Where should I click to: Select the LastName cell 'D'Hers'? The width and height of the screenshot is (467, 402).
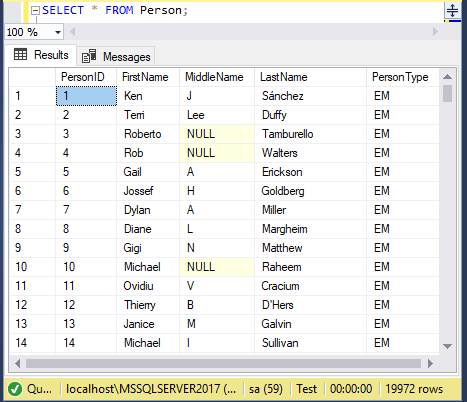click(x=310, y=305)
